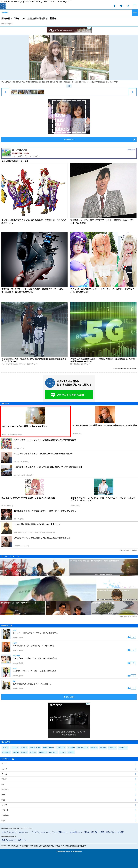Click camera icon on 松井玲奈 row

tap(129, 676)
